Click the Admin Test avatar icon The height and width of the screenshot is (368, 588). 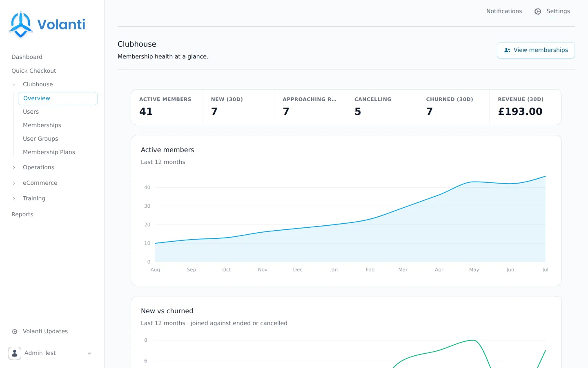coord(15,353)
